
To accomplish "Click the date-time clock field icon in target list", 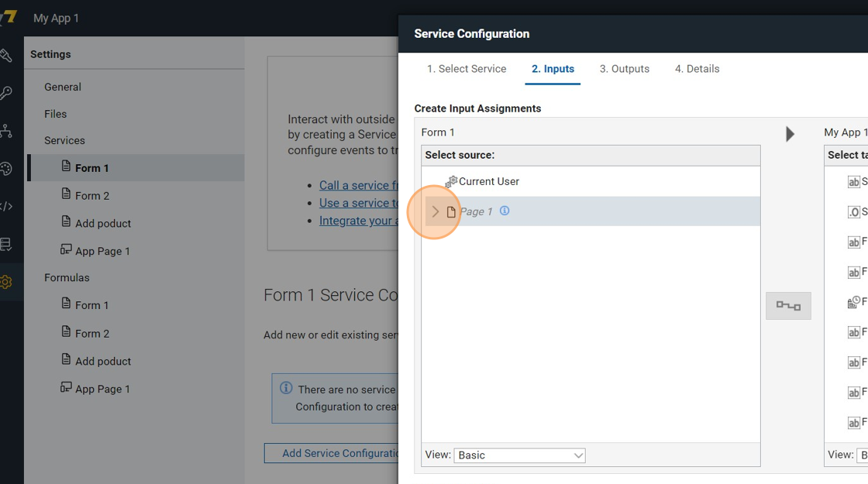I will [853, 302].
